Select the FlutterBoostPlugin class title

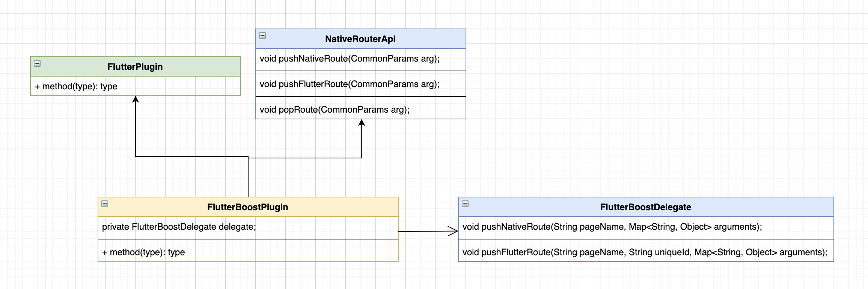pyautogui.click(x=248, y=207)
